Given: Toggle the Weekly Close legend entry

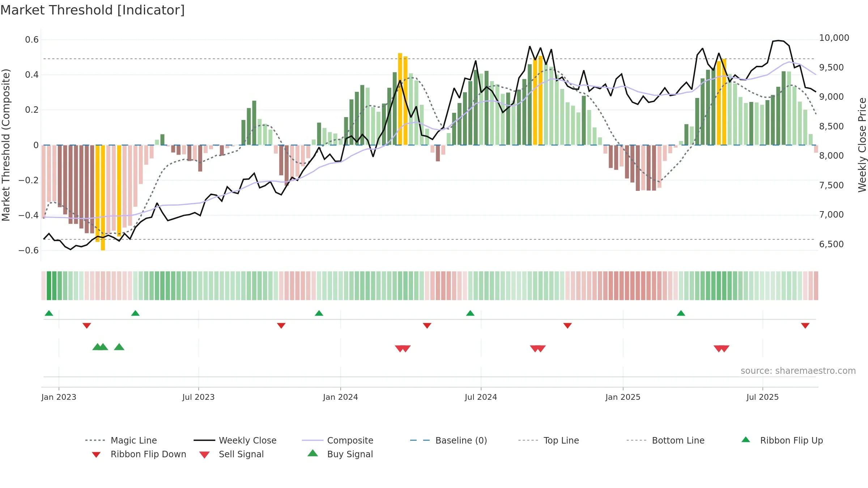Looking at the screenshot, I should coord(235,440).
